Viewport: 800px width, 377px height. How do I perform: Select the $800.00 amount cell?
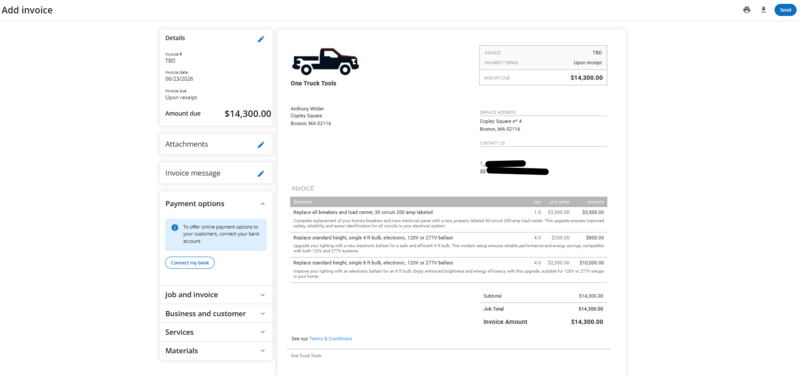(594, 238)
